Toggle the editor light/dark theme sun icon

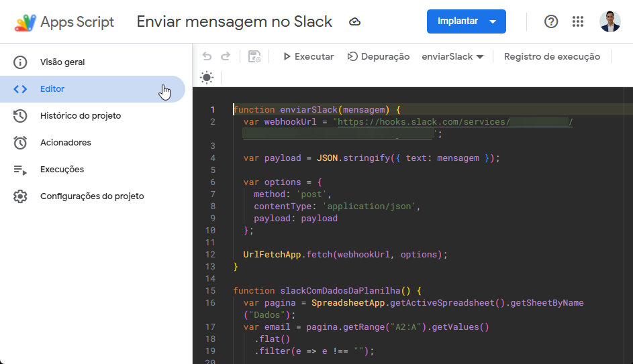207,78
